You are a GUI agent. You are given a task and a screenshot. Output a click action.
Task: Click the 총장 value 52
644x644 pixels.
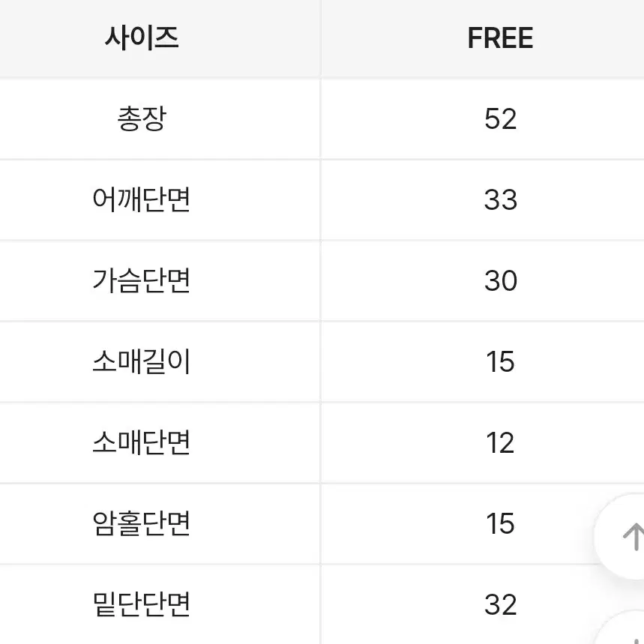click(500, 118)
